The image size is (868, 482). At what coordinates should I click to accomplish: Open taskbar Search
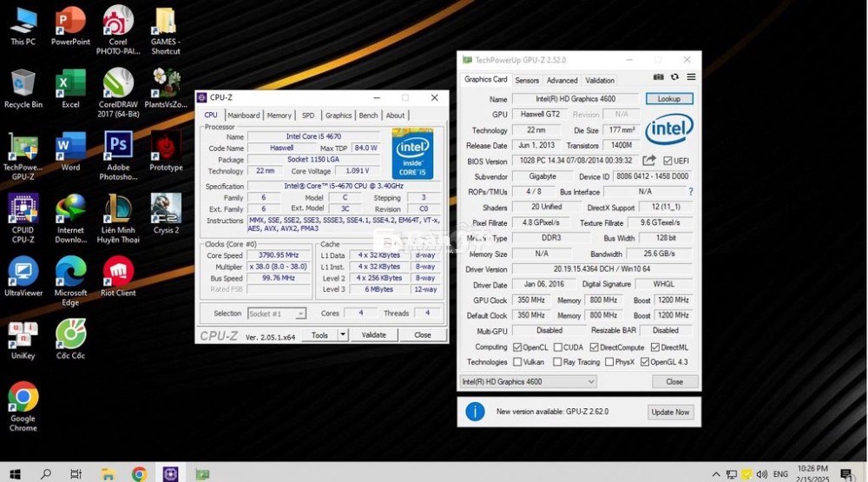46,473
